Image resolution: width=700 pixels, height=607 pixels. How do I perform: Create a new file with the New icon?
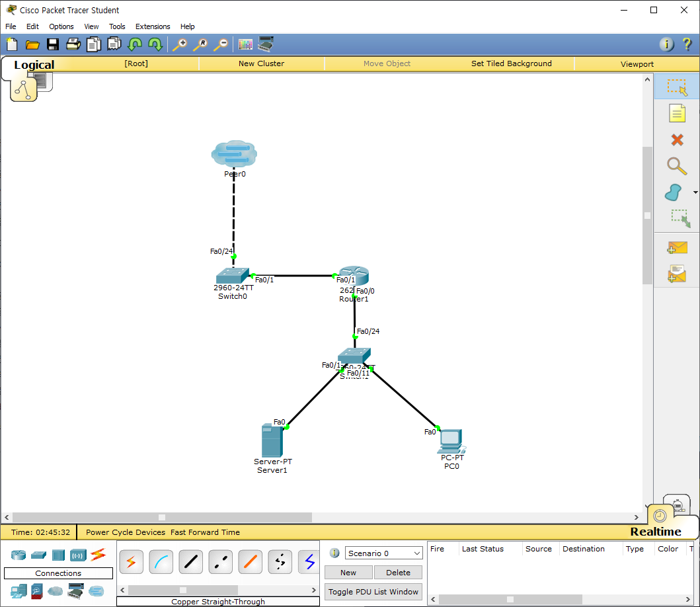point(12,44)
